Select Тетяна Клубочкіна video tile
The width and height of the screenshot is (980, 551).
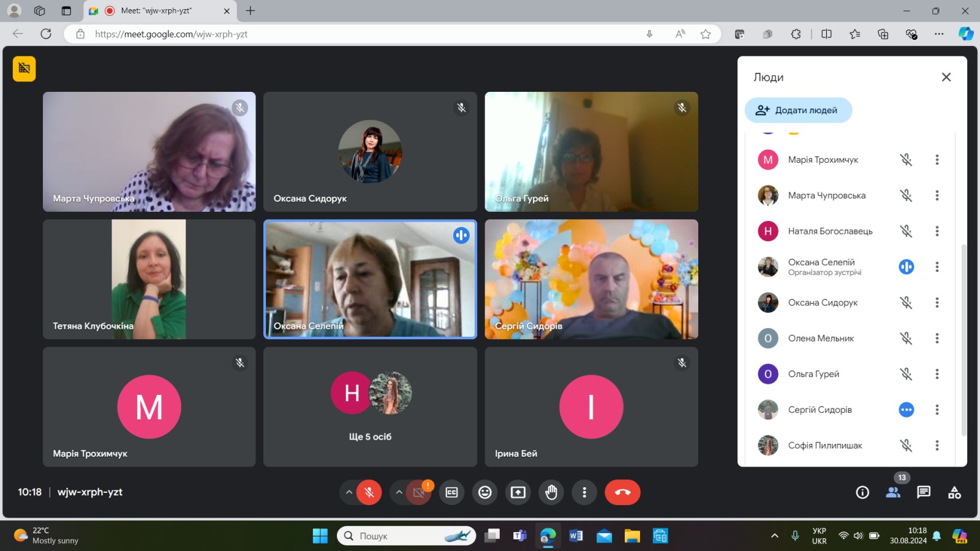(149, 279)
